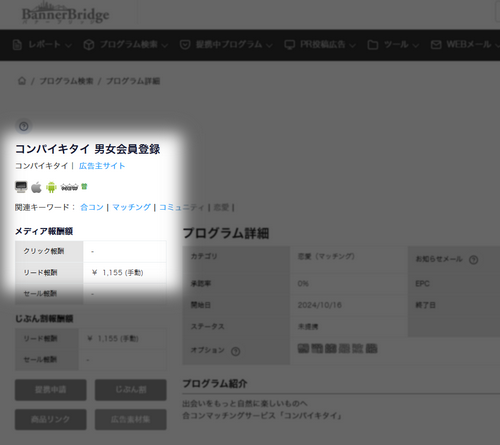
Task: Click the PC monitor device icon
Action: click(x=21, y=187)
